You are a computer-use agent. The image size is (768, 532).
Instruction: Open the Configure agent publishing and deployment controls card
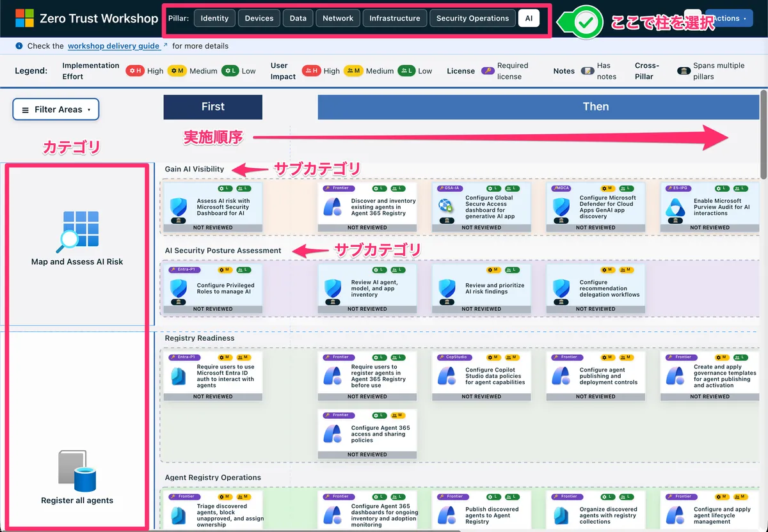[x=595, y=376]
